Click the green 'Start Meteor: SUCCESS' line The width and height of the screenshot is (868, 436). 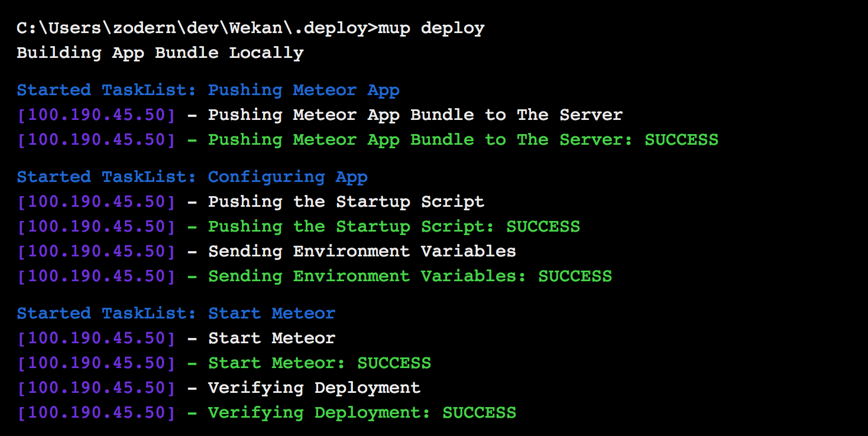coord(224,363)
